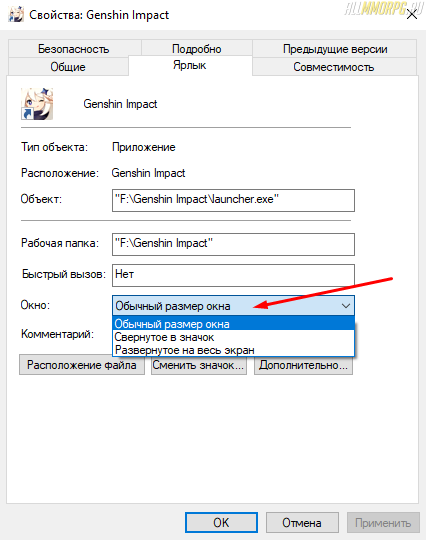The height and width of the screenshot is (540, 426).
Task: Switch to the Общие tab
Action: tap(68, 66)
